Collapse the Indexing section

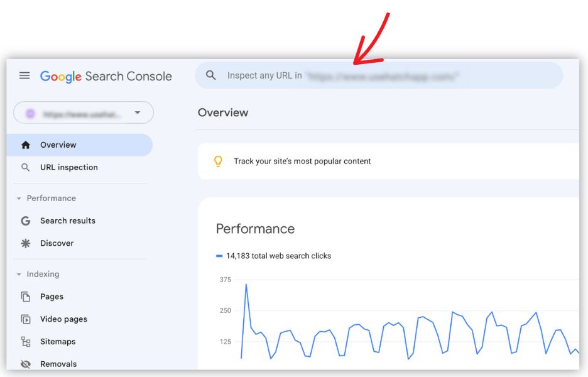coord(19,275)
